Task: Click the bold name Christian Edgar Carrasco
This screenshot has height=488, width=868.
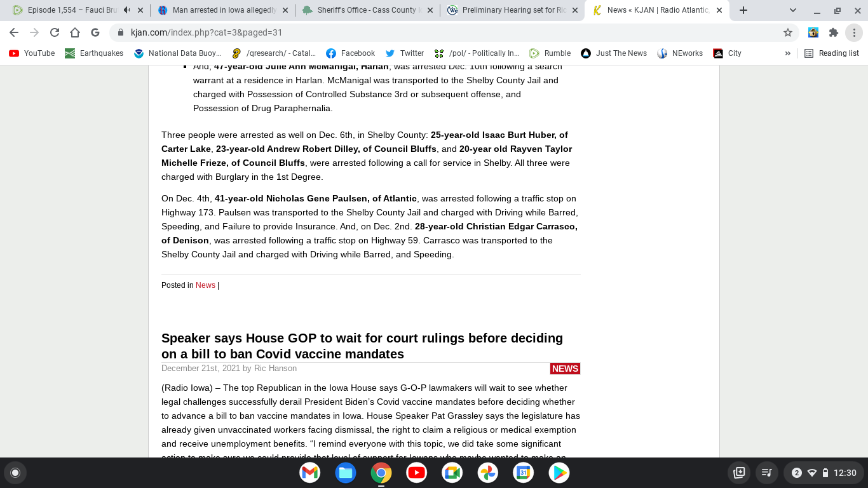Action: [496, 226]
